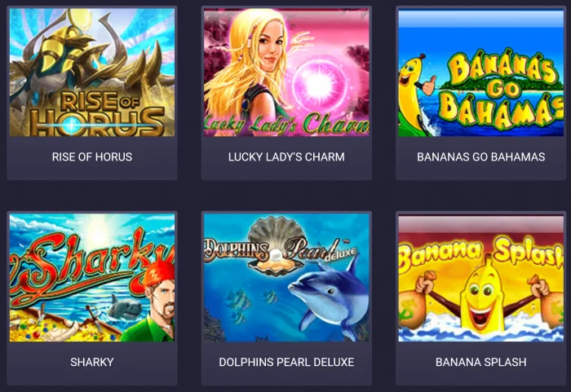Select the Sharky game thumbnail
This screenshot has height=392, width=571.
pos(92,278)
